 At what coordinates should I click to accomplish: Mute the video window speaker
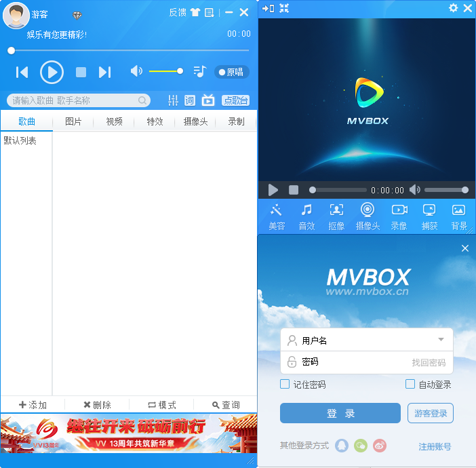(x=415, y=190)
